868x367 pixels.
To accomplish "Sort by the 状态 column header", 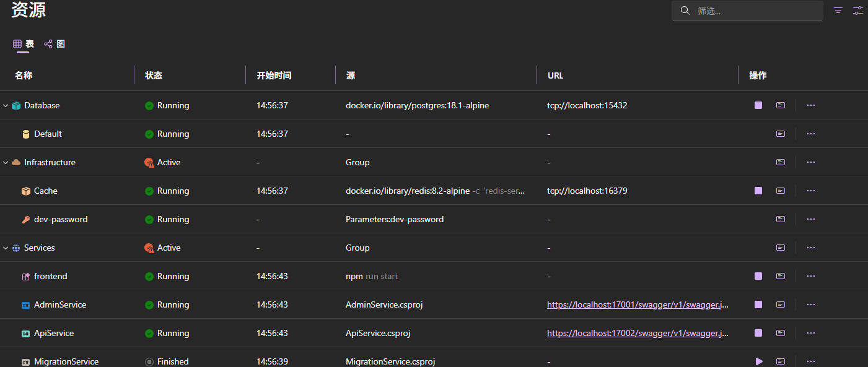I will 154,76.
